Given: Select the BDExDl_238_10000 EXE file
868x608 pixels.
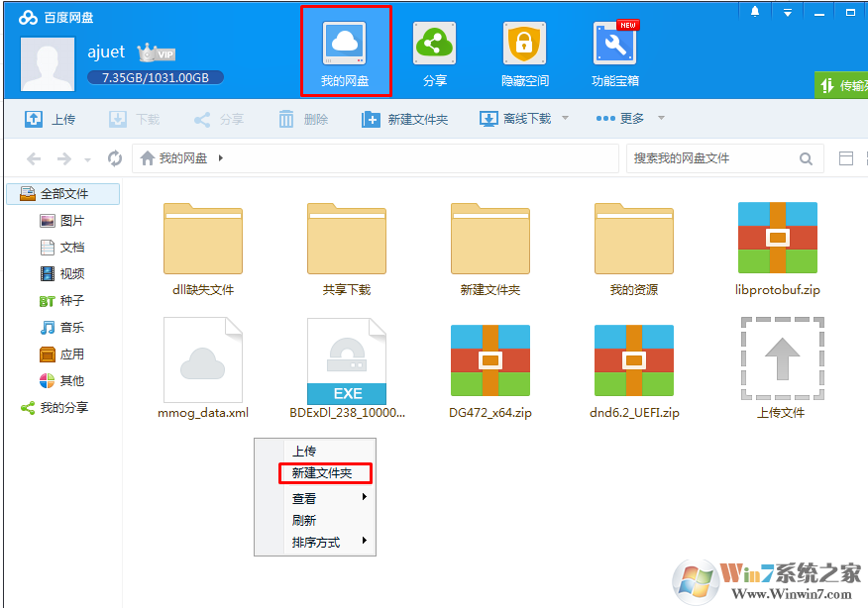Looking at the screenshot, I should click(347, 368).
